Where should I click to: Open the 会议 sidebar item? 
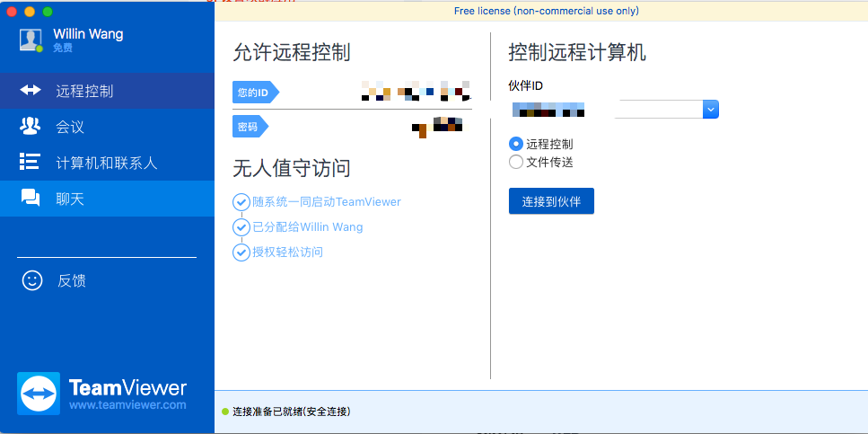(x=107, y=127)
